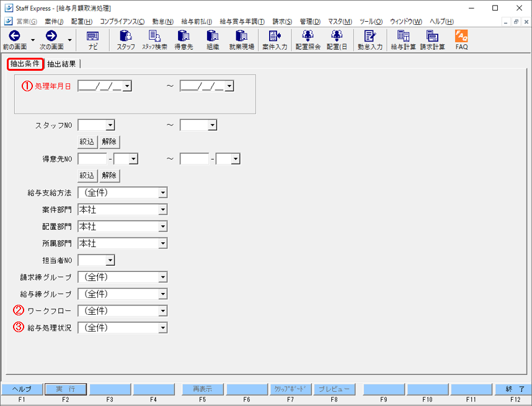
Task: Expand the 給与処理状況 combo box
Action: pyautogui.click(x=163, y=328)
